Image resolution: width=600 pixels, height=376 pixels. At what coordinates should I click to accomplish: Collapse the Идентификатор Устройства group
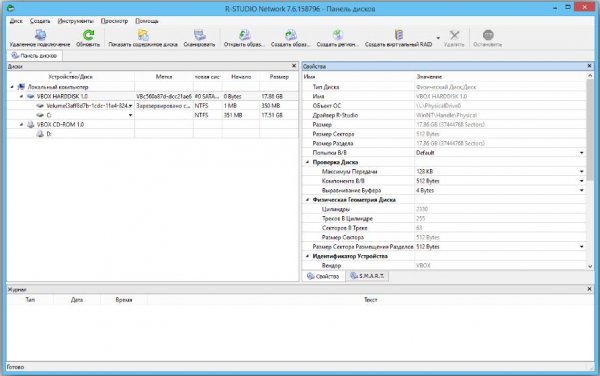(x=307, y=256)
